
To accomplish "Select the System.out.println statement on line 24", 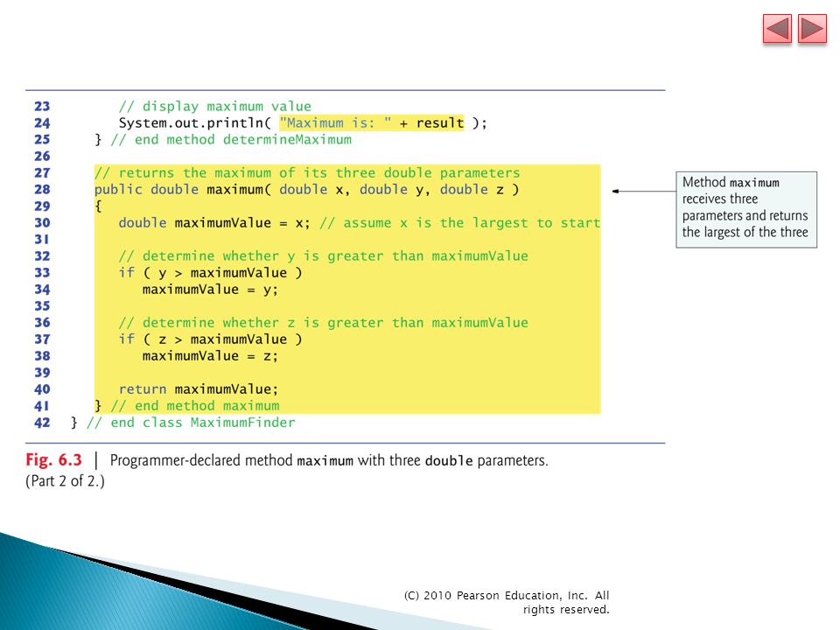I will [303, 122].
